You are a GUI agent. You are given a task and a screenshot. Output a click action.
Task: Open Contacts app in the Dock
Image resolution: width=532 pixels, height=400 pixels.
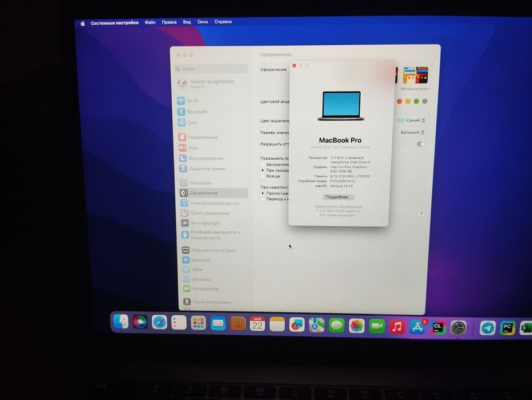pos(238,324)
